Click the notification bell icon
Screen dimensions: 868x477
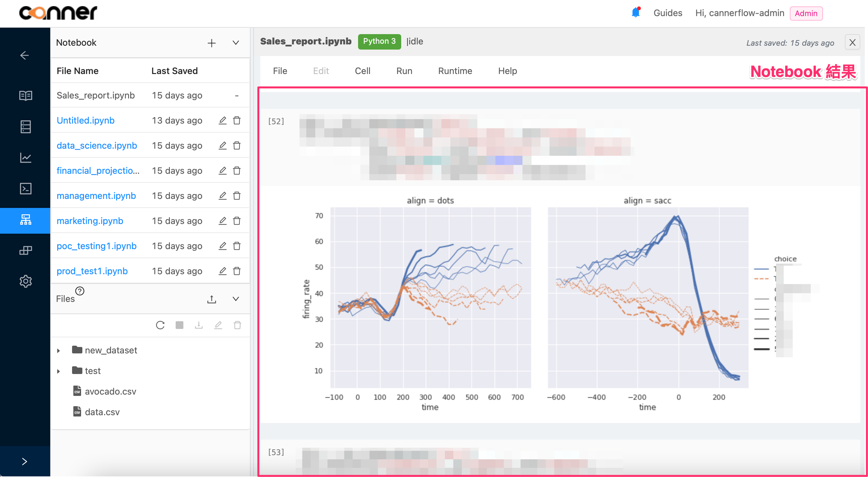click(635, 13)
